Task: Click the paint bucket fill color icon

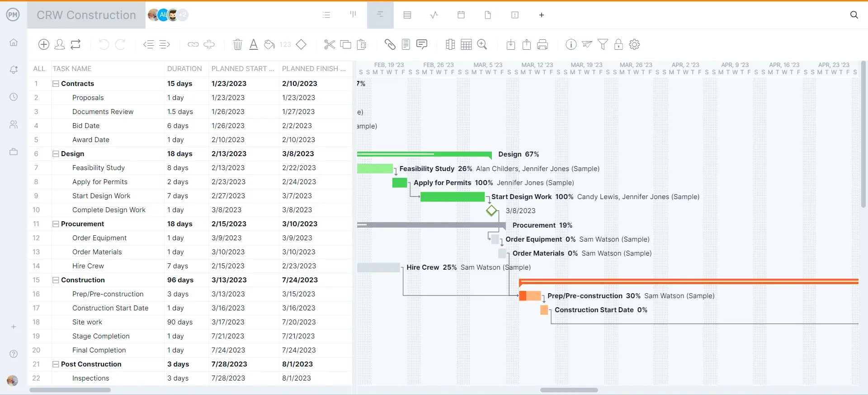Action: pos(269,44)
